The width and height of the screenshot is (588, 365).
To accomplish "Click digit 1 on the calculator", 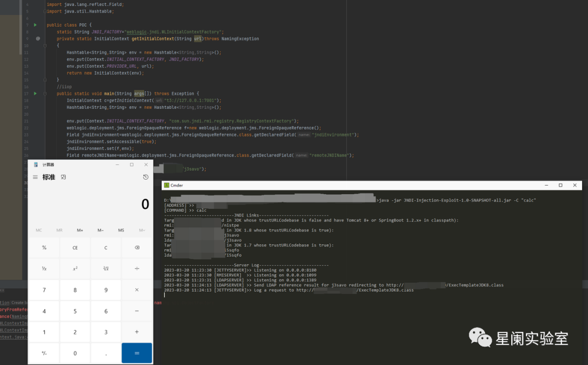I will [x=44, y=332].
